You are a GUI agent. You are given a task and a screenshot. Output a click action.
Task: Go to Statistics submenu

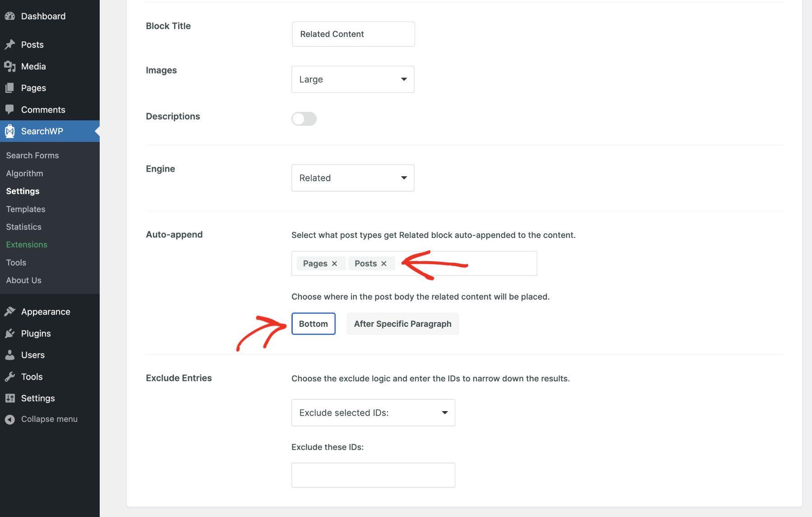coord(24,227)
